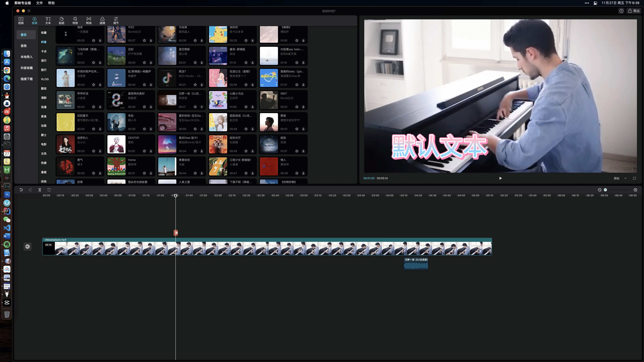Toggle fullscreen preview with the expand icon
644x362 pixels.
tap(634, 178)
